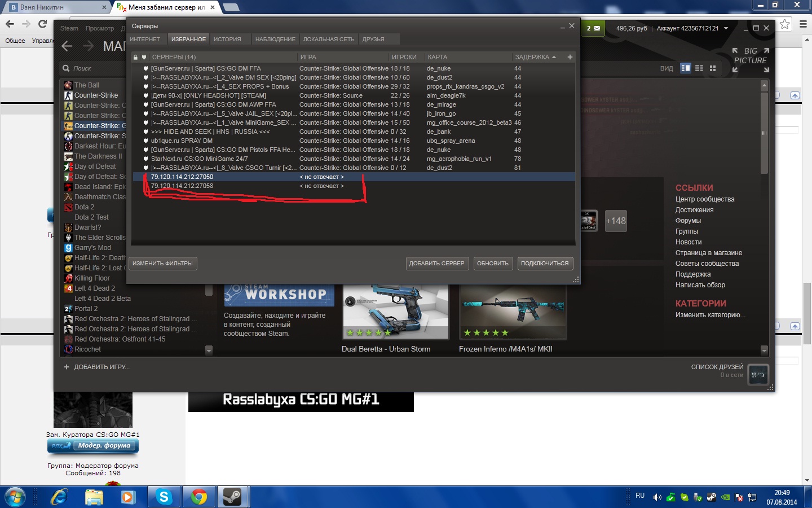Sort by ИГРА column header

tap(308, 57)
